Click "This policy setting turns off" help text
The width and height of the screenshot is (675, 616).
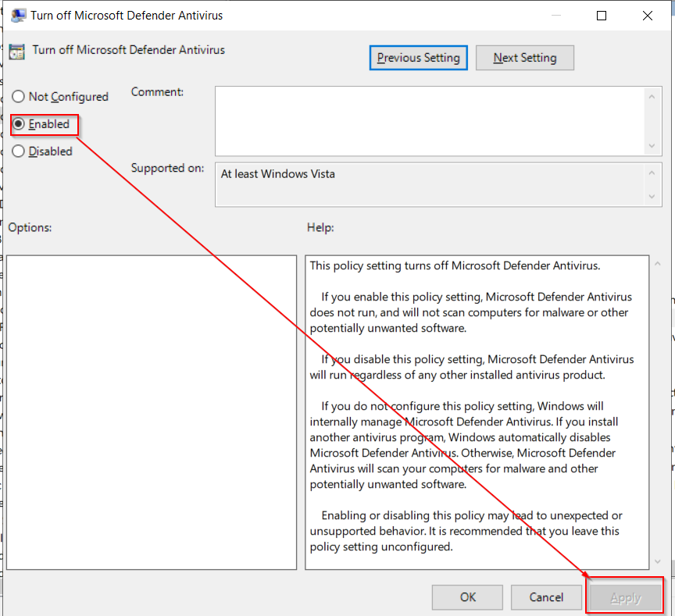click(x=455, y=266)
